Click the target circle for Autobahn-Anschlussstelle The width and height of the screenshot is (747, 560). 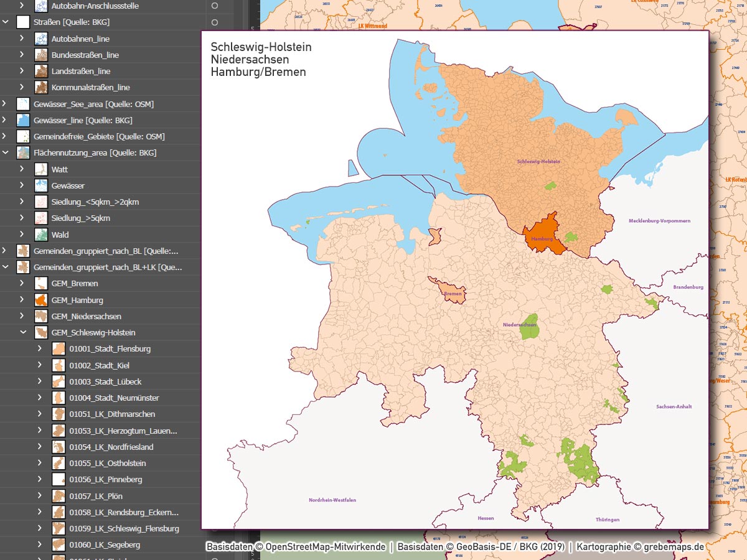click(x=214, y=6)
